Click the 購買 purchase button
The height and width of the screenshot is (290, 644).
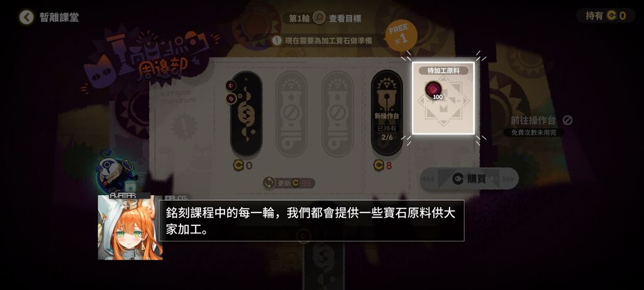(x=469, y=179)
